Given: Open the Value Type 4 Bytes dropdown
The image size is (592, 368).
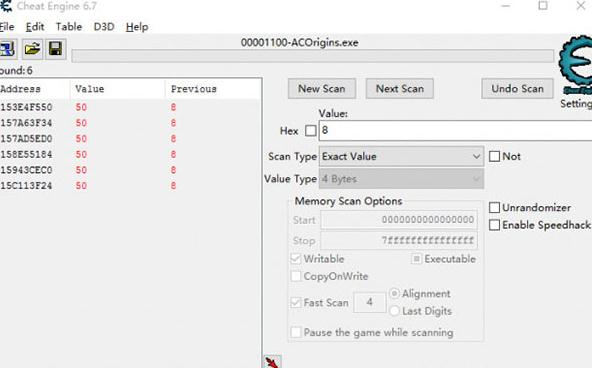Looking at the screenshot, I should (x=401, y=179).
